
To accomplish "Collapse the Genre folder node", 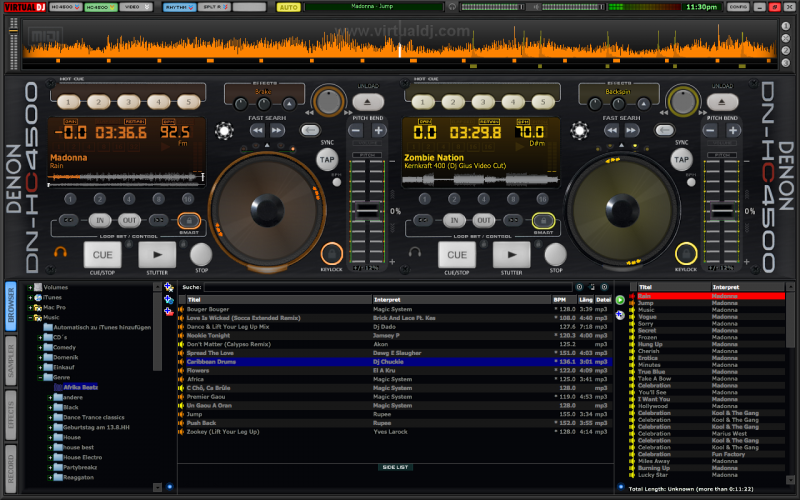I will 40,378.
